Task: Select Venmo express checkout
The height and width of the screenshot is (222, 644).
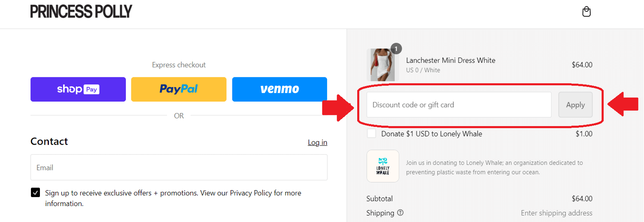Action: click(x=279, y=89)
